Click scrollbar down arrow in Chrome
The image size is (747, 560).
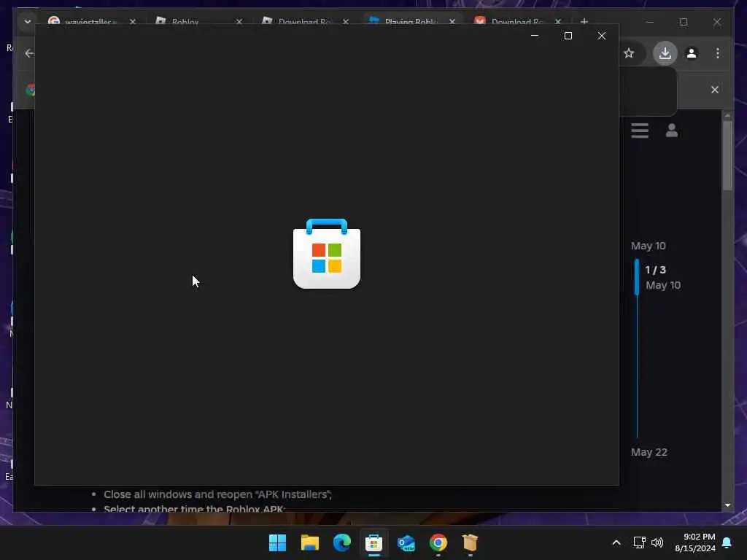coord(727,505)
